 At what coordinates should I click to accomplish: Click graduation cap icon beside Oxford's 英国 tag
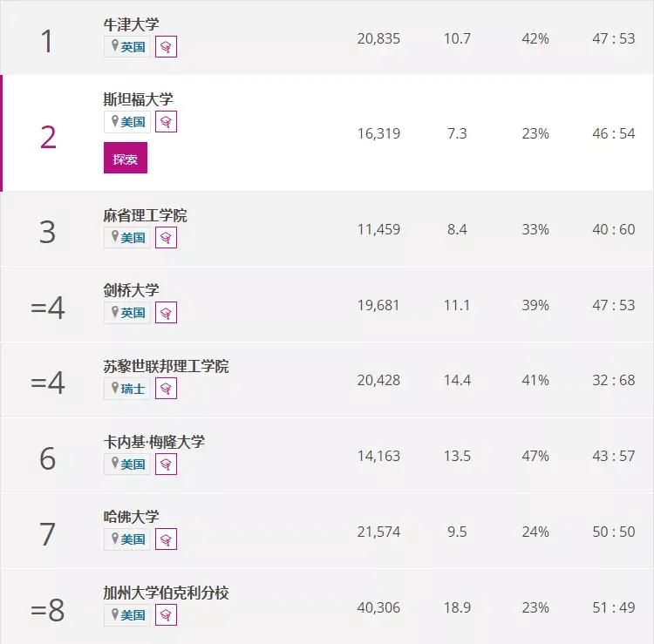(x=166, y=47)
